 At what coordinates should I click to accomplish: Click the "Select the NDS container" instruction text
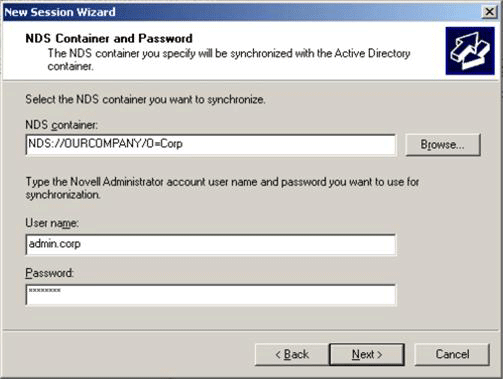[x=145, y=99]
